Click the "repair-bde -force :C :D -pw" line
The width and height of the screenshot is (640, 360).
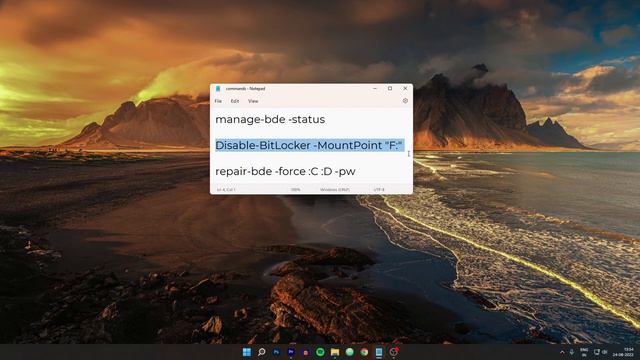(285, 171)
